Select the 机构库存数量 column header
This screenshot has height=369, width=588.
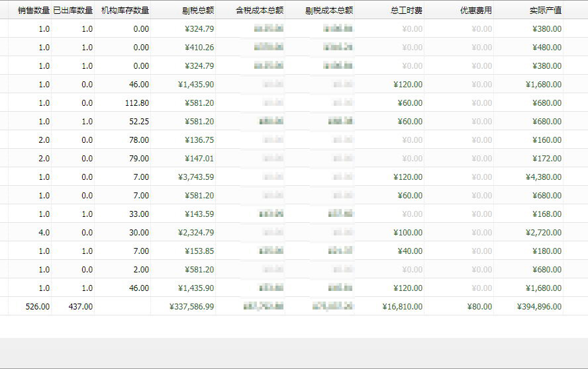(x=124, y=11)
